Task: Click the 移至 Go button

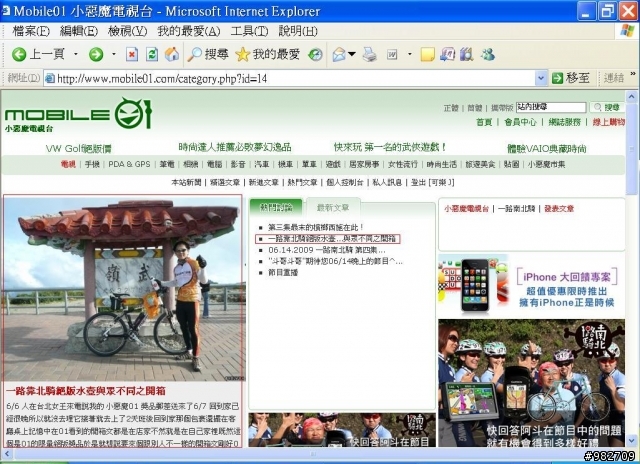Action: point(571,78)
